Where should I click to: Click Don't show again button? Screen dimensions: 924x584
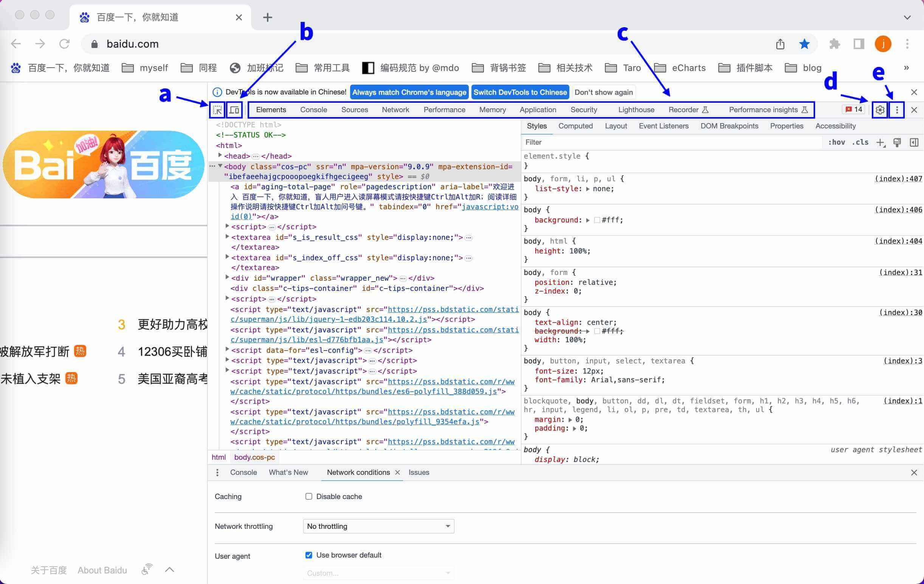click(x=603, y=92)
